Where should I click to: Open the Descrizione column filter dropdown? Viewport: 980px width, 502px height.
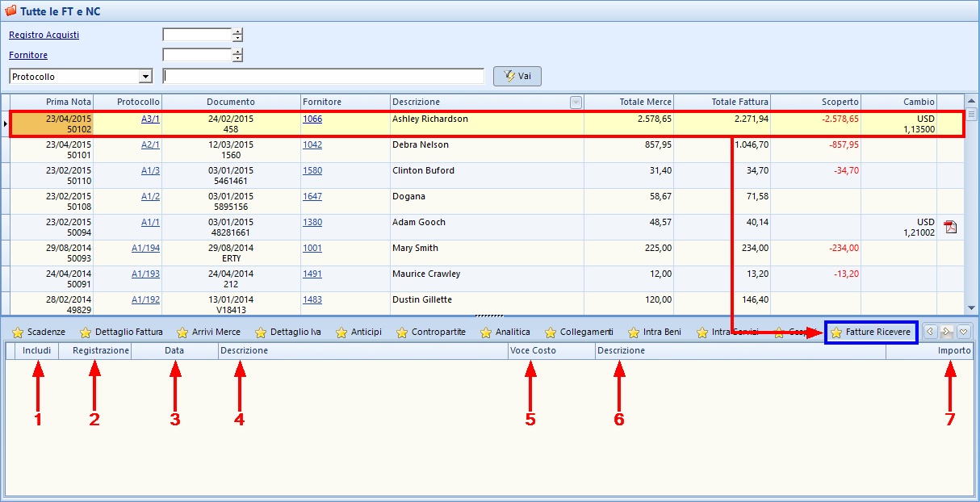tap(576, 102)
